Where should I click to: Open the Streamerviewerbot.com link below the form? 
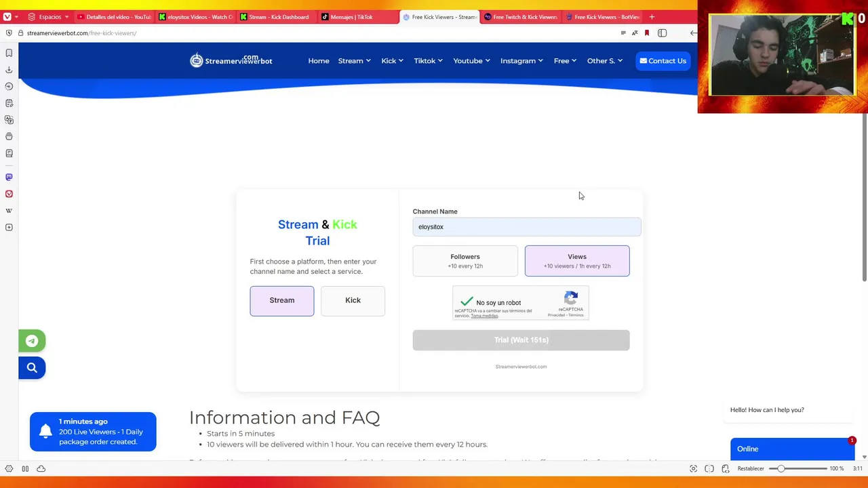pos(521,367)
